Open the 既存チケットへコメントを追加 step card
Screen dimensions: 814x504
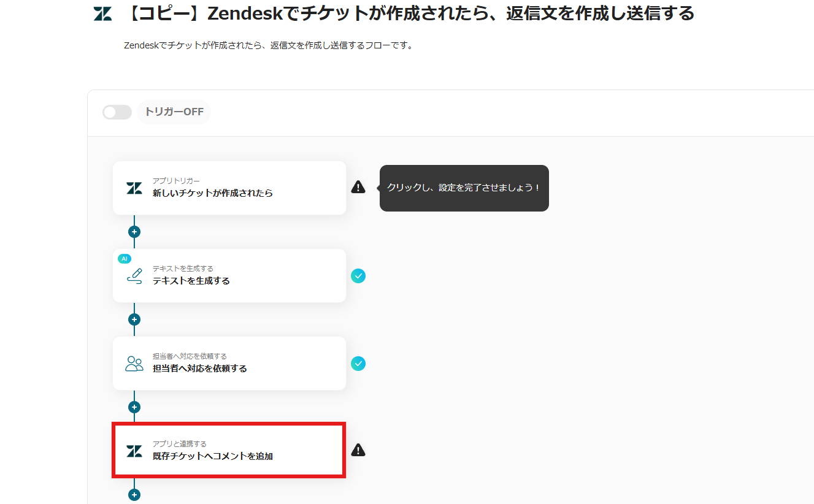[x=229, y=450]
